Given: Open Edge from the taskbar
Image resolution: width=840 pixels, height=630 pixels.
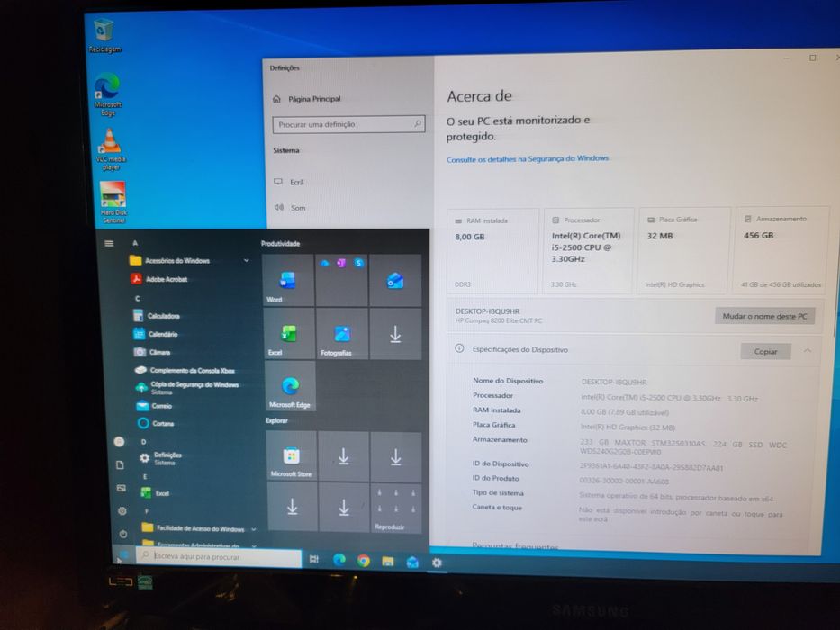Looking at the screenshot, I should click(x=339, y=560).
